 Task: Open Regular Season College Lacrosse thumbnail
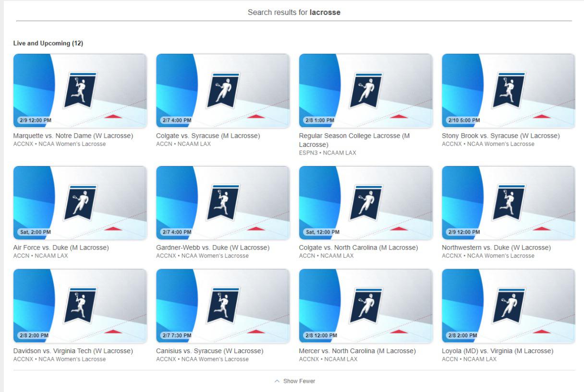[365, 91]
